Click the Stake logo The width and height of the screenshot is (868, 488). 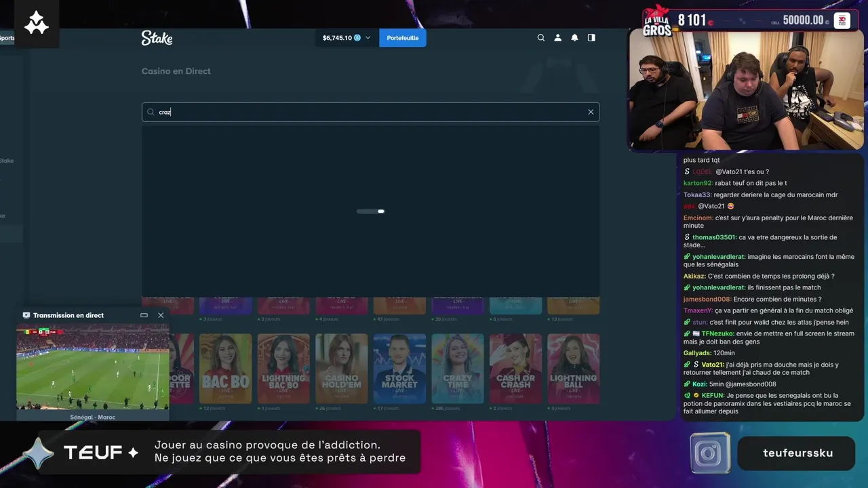[157, 38]
